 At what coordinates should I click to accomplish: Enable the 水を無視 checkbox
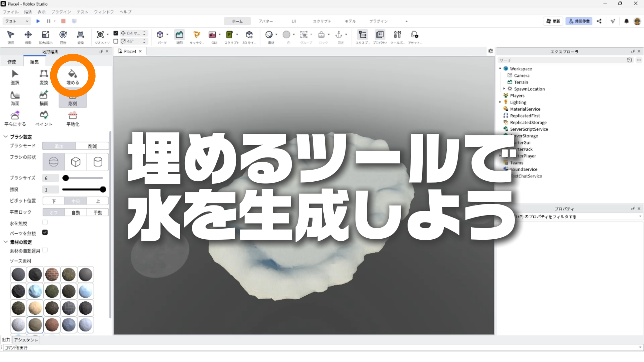coord(45,223)
